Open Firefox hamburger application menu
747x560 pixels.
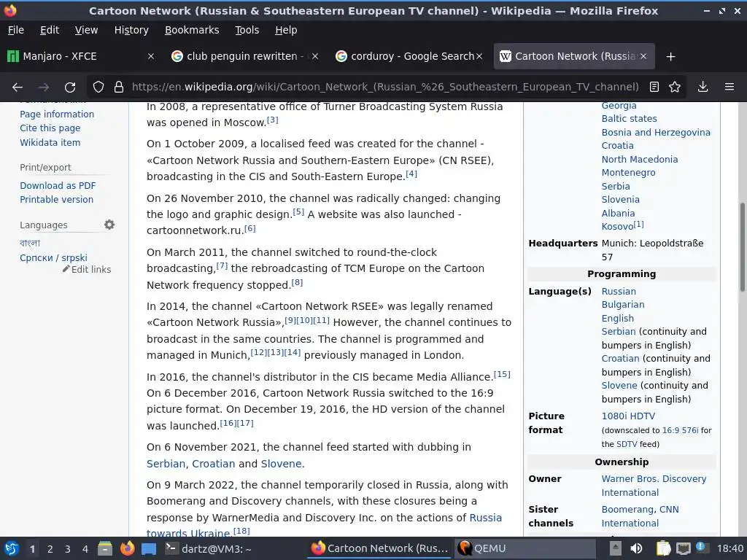click(x=729, y=87)
